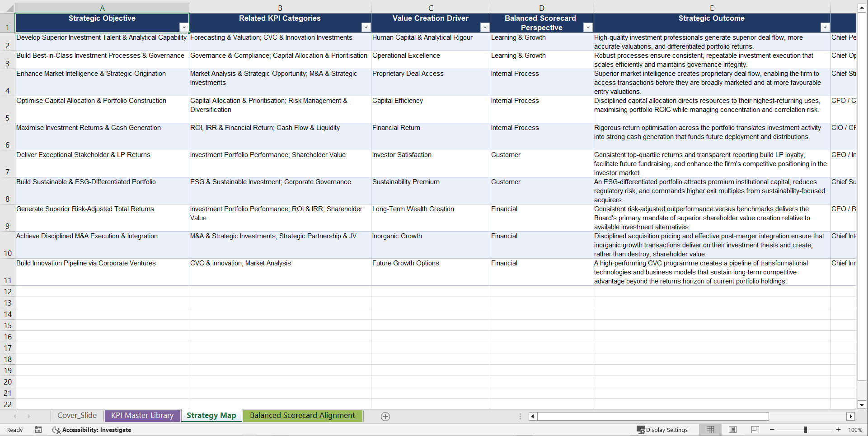Select 'Capital Efficiency' cell
The height and width of the screenshot is (436, 868).
431,110
